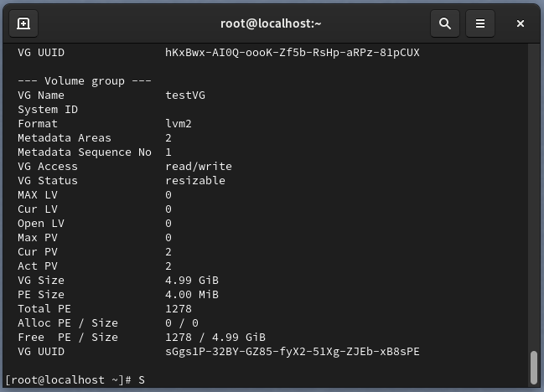
Task: Close the terminal window
Action: tap(520, 23)
